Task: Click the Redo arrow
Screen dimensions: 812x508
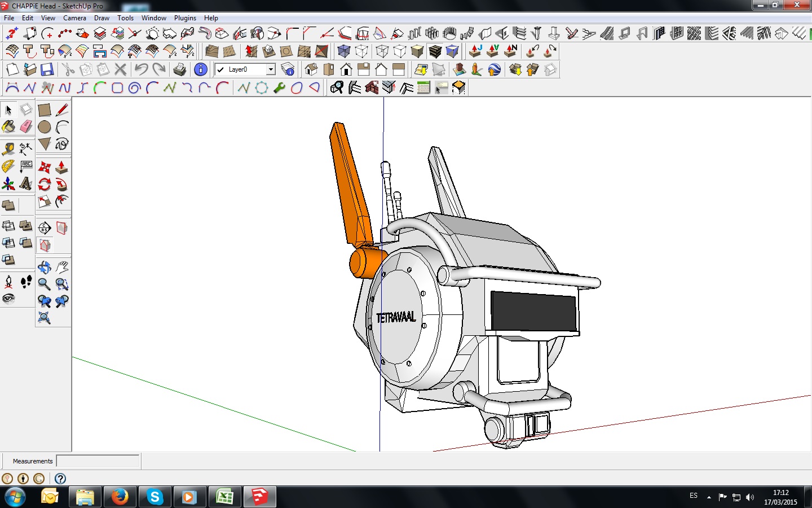Action: pos(159,69)
